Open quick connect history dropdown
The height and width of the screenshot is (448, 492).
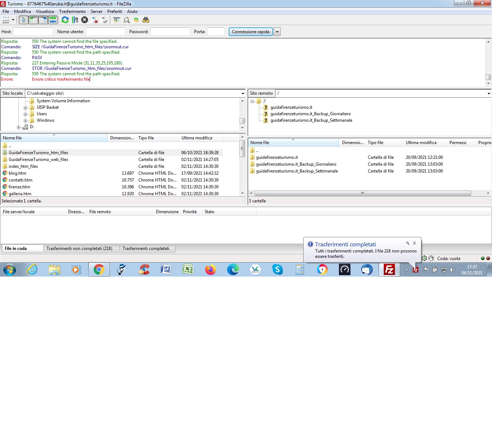click(x=277, y=32)
